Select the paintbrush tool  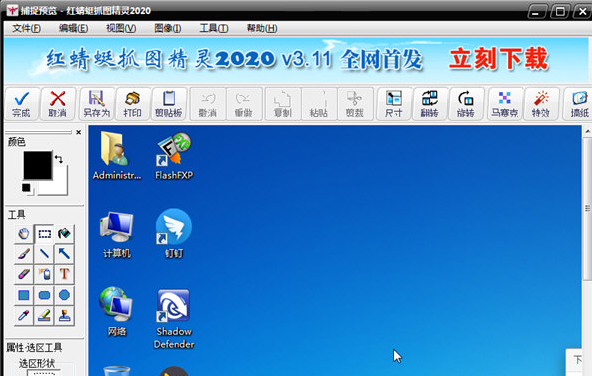(24, 254)
